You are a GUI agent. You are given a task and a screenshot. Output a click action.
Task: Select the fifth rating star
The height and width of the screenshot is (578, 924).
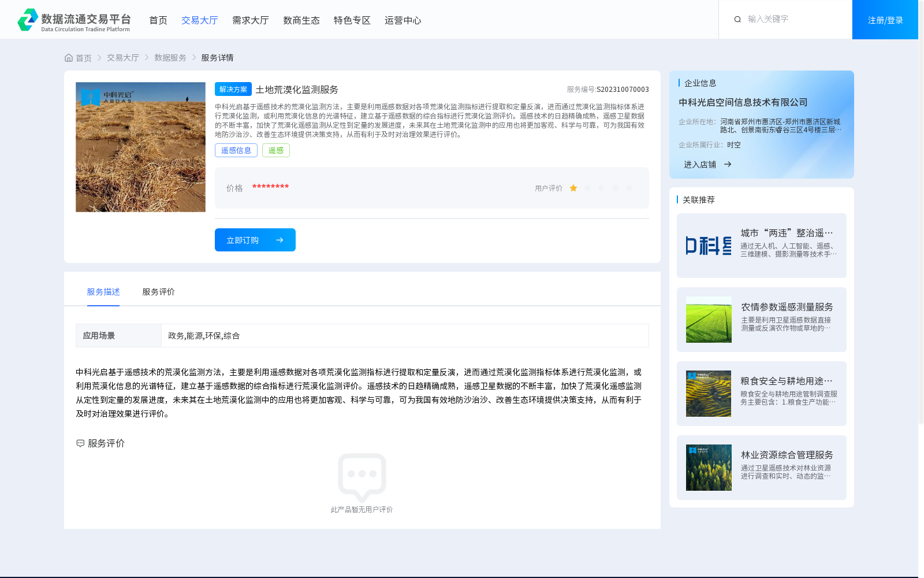[x=629, y=188]
